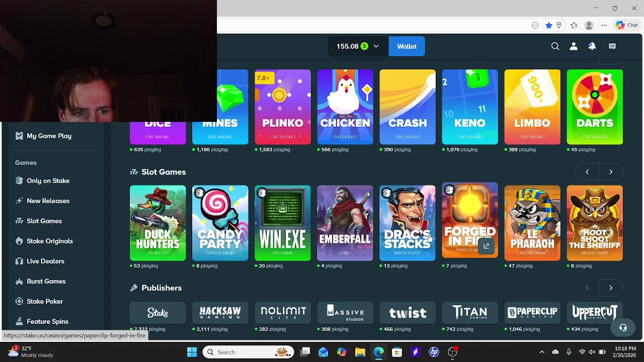Open the Hacksaw Gaming publisher tile
Screen dimensions: 644x362
click(220, 313)
